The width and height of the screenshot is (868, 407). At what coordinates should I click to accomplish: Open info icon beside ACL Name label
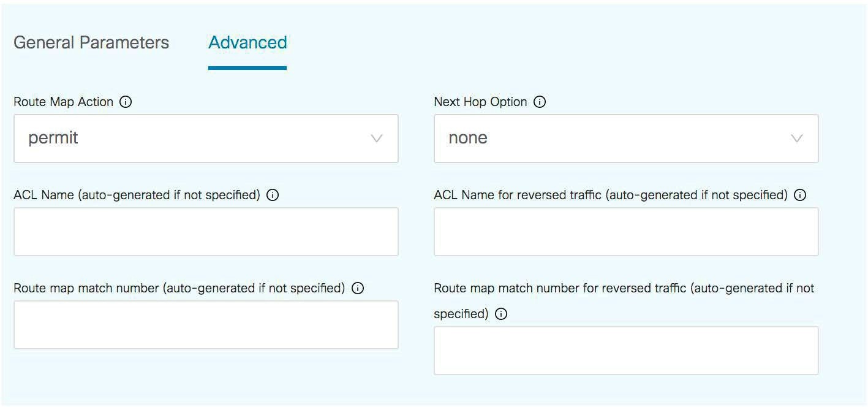273,195
